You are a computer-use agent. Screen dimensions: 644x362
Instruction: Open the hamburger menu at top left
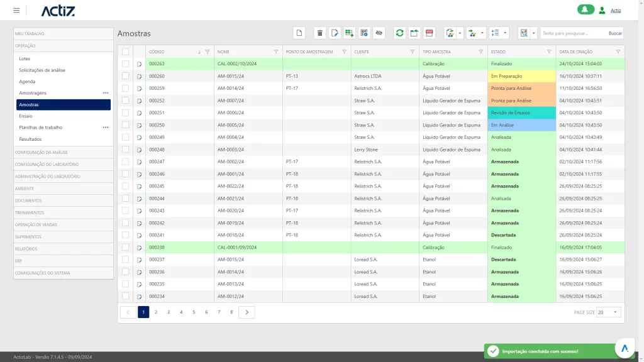tap(16, 11)
